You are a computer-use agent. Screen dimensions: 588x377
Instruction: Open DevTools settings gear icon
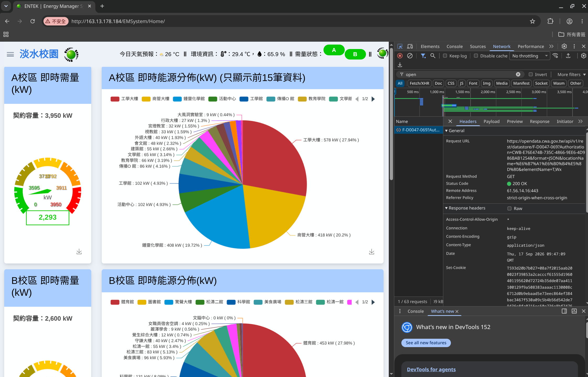coord(564,46)
